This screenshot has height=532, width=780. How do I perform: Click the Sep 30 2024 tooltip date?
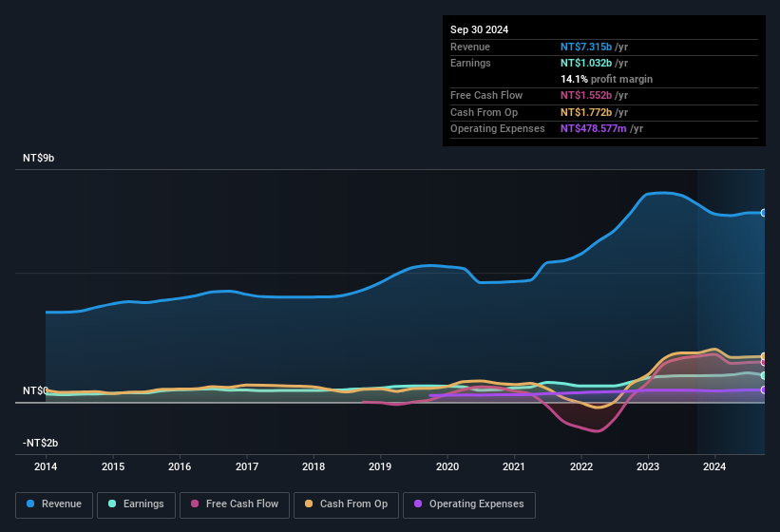[479, 29]
